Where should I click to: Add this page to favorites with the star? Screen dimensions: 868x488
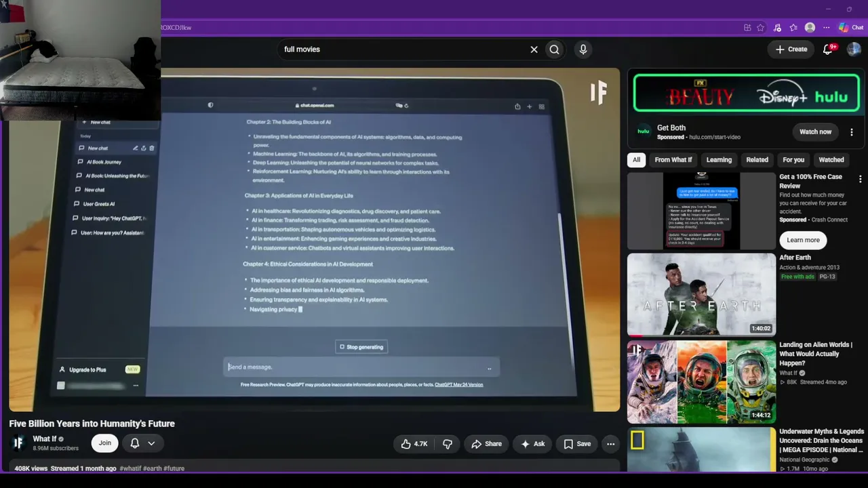(x=761, y=28)
